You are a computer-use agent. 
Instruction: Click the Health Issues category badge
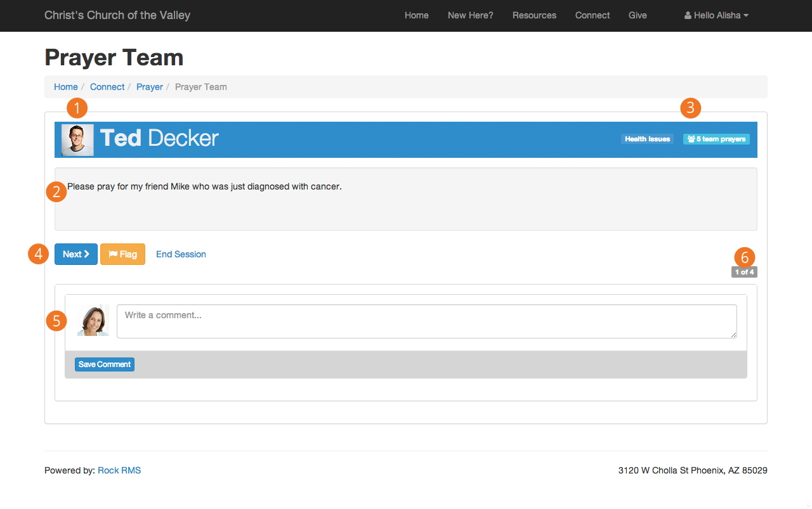647,139
